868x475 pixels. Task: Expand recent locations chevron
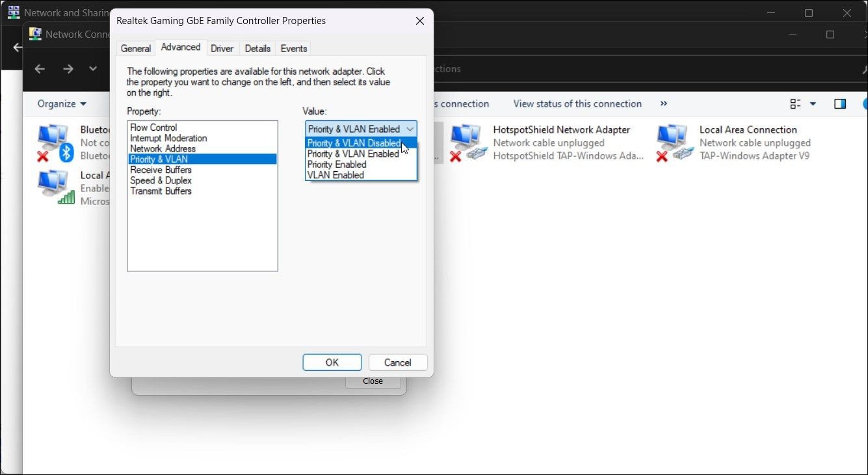[x=93, y=69]
